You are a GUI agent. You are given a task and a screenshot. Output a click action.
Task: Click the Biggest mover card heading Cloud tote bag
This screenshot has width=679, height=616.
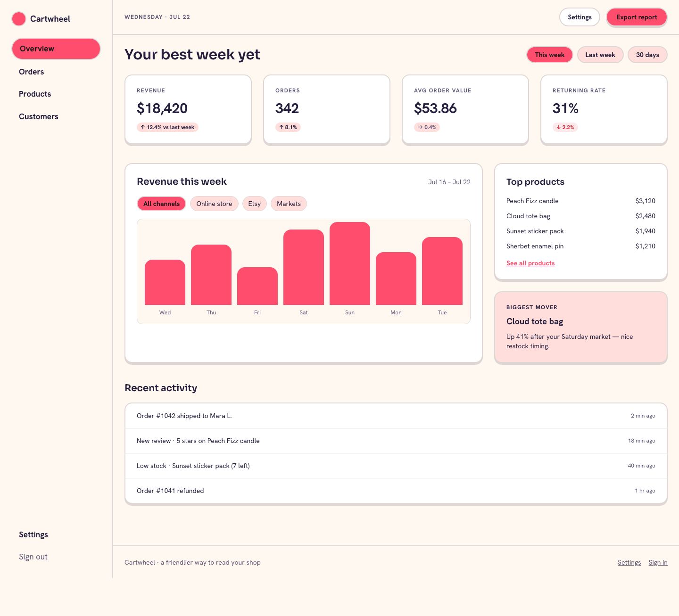(535, 321)
